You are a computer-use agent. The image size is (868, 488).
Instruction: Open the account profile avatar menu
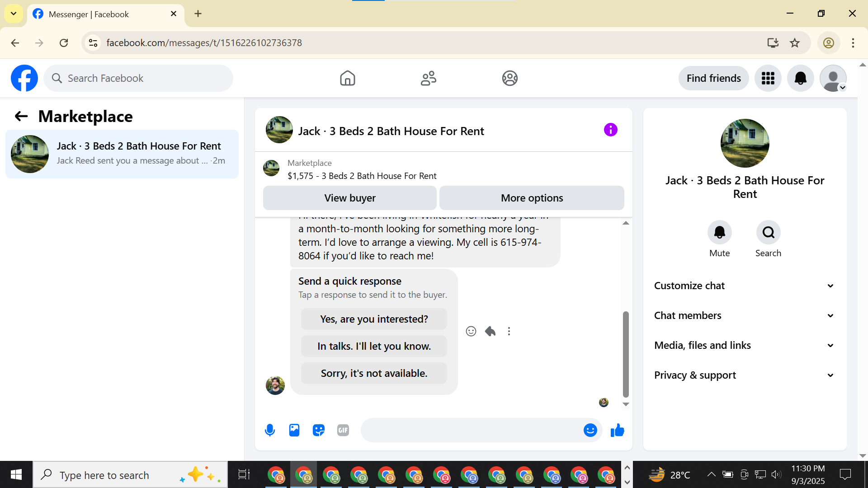(x=833, y=78)
